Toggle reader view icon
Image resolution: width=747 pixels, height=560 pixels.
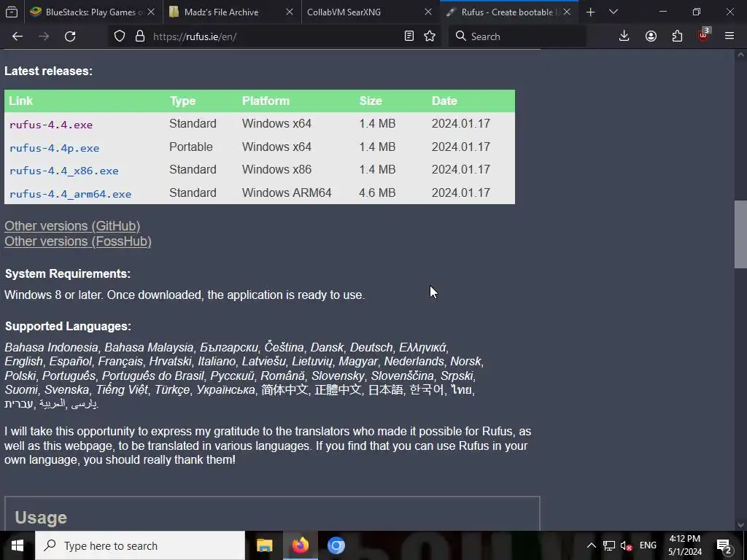pos(409,36)
